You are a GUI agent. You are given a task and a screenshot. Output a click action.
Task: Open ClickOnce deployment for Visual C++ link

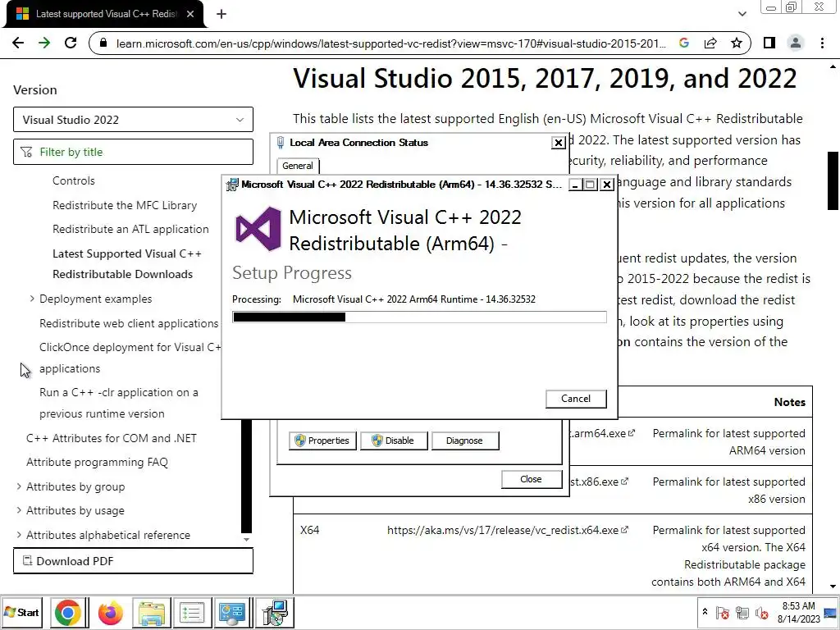click(x=130, y=358)
